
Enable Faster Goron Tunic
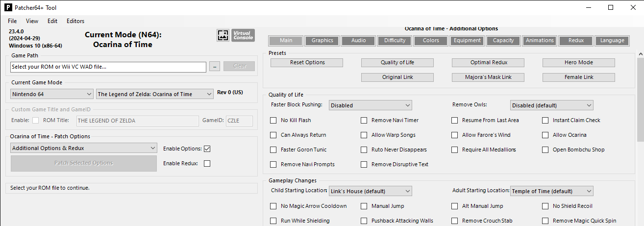[x=273, y=150]
